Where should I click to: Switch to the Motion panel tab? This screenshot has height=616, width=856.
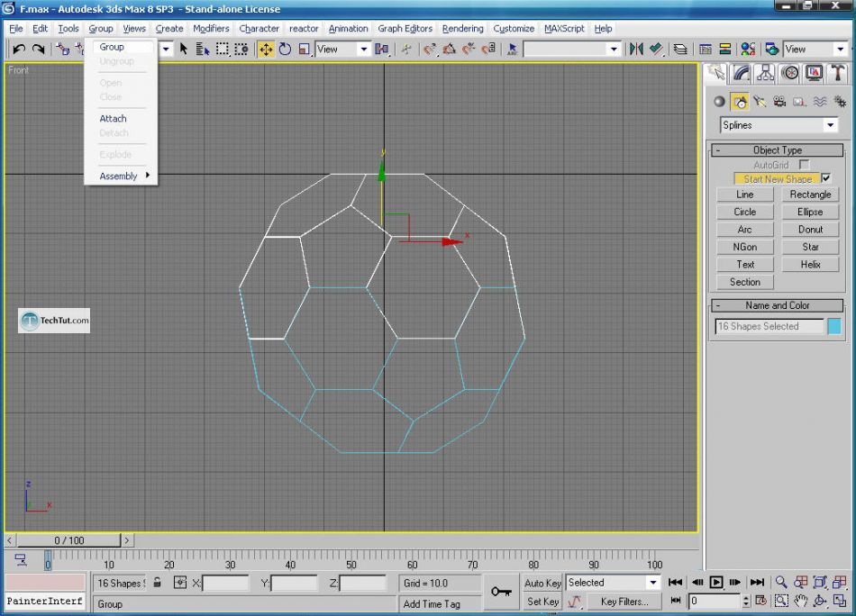(x=790, y=73)
